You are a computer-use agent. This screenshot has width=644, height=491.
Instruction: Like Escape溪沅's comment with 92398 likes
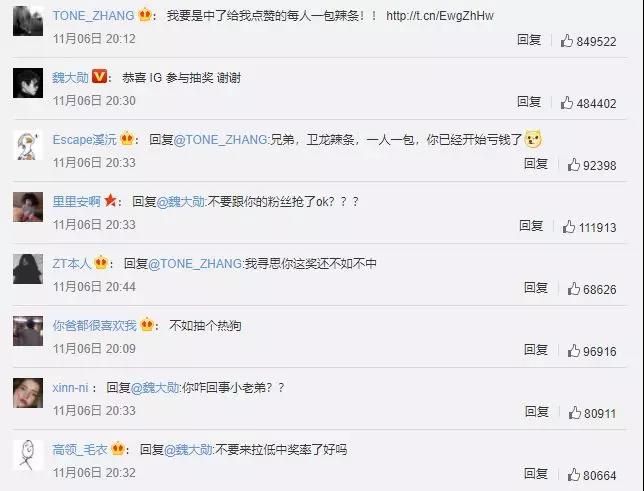[574, 165]
